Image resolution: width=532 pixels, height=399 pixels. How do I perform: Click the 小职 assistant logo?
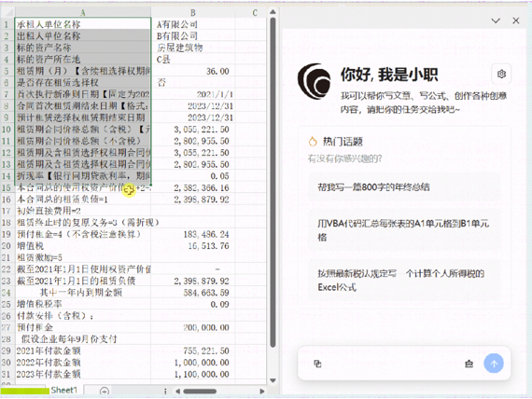point(314,81)
